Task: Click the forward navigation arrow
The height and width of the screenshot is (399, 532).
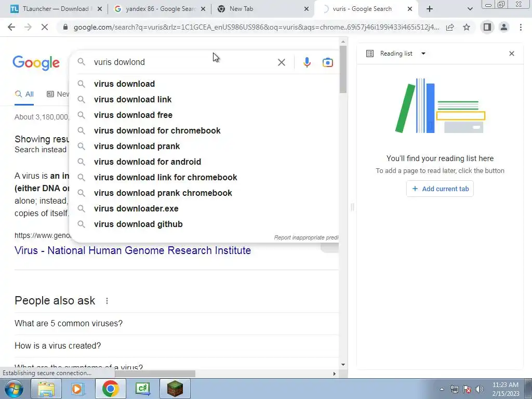Action: [x=28, y=27]
